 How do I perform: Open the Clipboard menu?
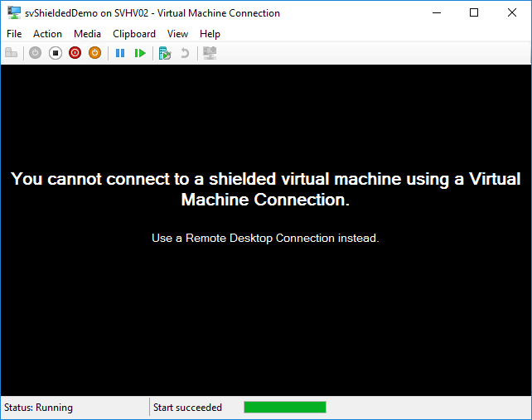coord(134,34)
